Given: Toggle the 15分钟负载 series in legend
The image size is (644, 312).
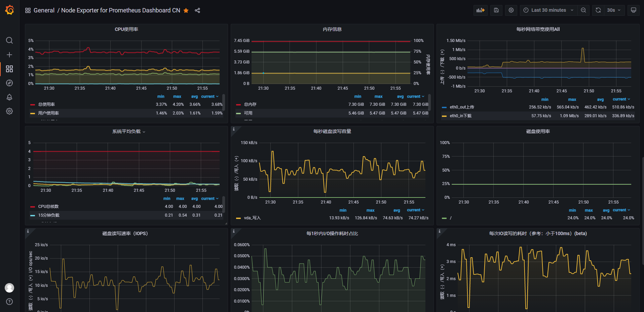Looking at the screenshot, I should point(49,215).
